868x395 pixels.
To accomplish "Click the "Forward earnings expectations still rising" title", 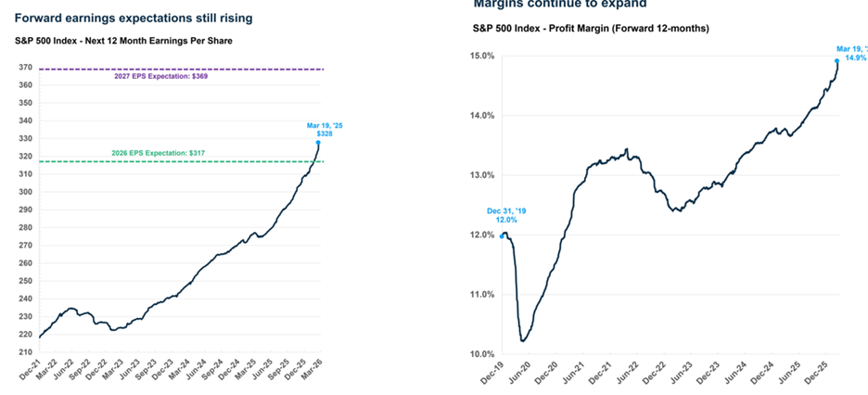I will tap(134, 19).
